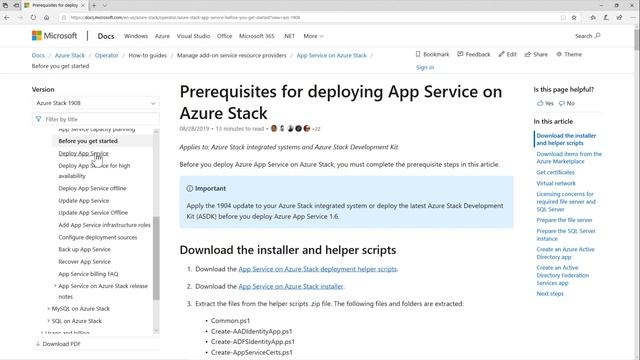Open the Theme selector
This screenshot has width=640, height=360.
coord(569,54)
